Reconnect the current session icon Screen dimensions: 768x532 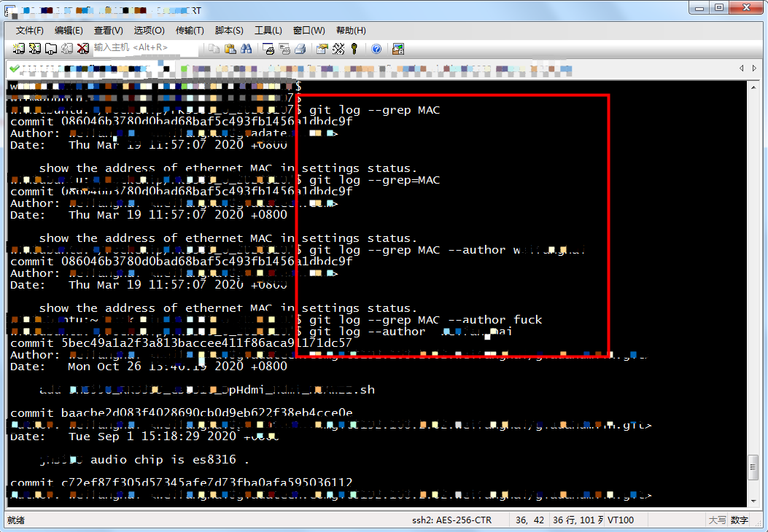pos(66,48)
